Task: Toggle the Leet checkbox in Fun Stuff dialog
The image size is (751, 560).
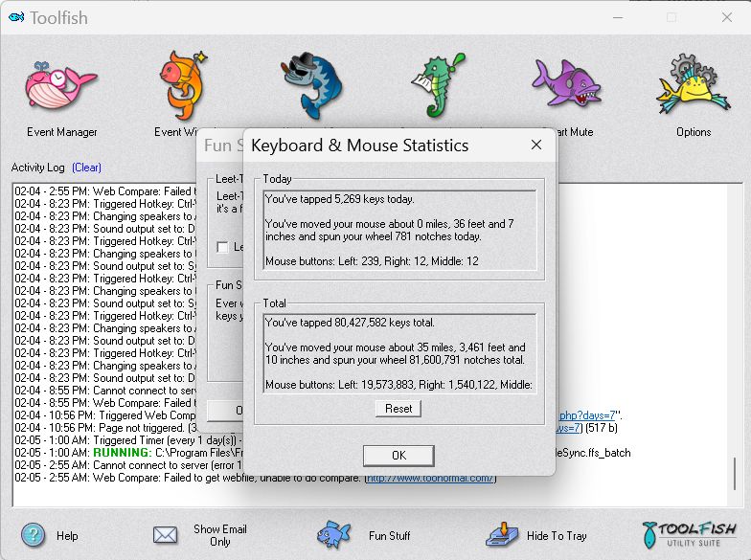Action: coord(222,247)
